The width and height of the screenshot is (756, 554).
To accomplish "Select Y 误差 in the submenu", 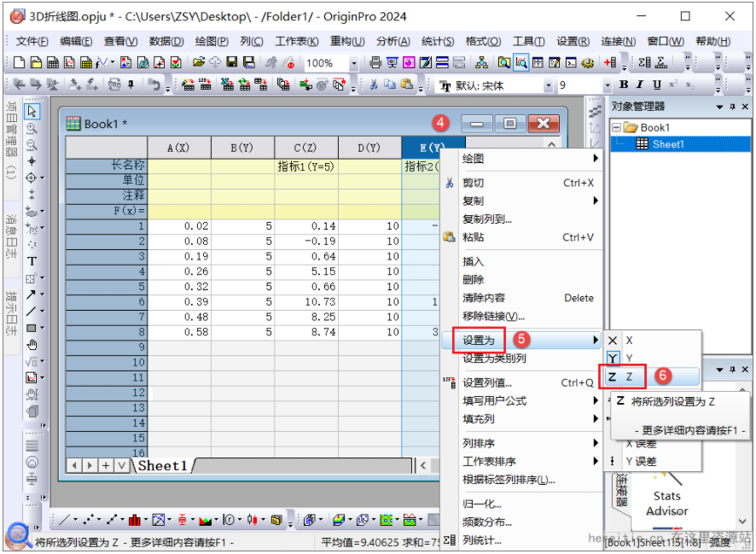I will [x=652, y=462].
